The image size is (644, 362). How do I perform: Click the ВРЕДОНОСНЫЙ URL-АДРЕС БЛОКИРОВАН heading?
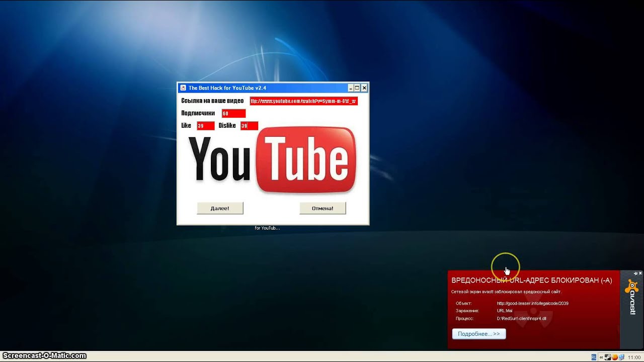coord(532,281)
